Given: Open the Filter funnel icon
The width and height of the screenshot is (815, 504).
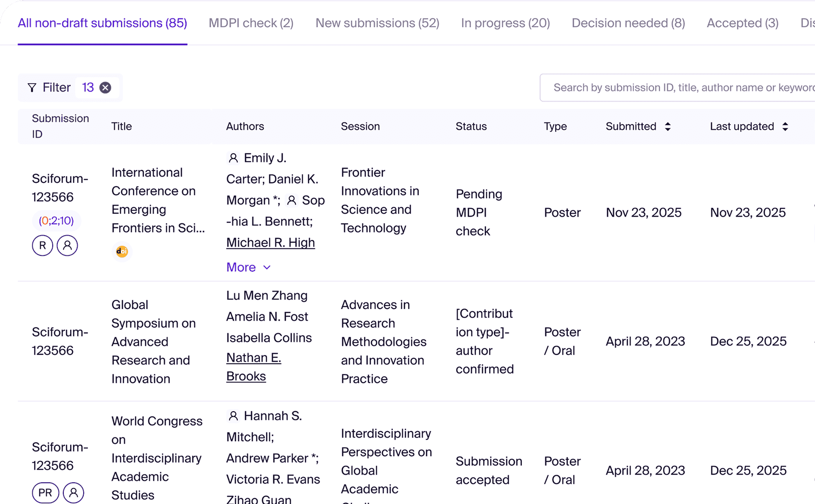Looking at the screenshot, I should (x=32, y=88).
